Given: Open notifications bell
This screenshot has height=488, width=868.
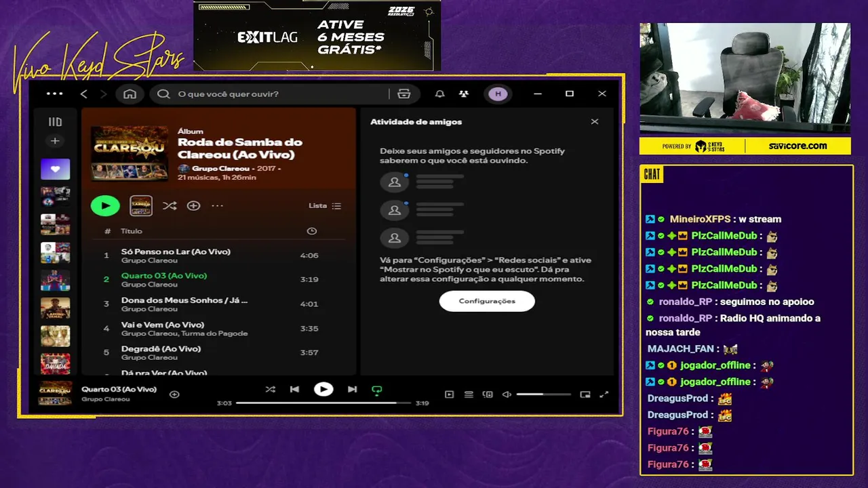Looking at the screenshot, I should tap(439, 94).
